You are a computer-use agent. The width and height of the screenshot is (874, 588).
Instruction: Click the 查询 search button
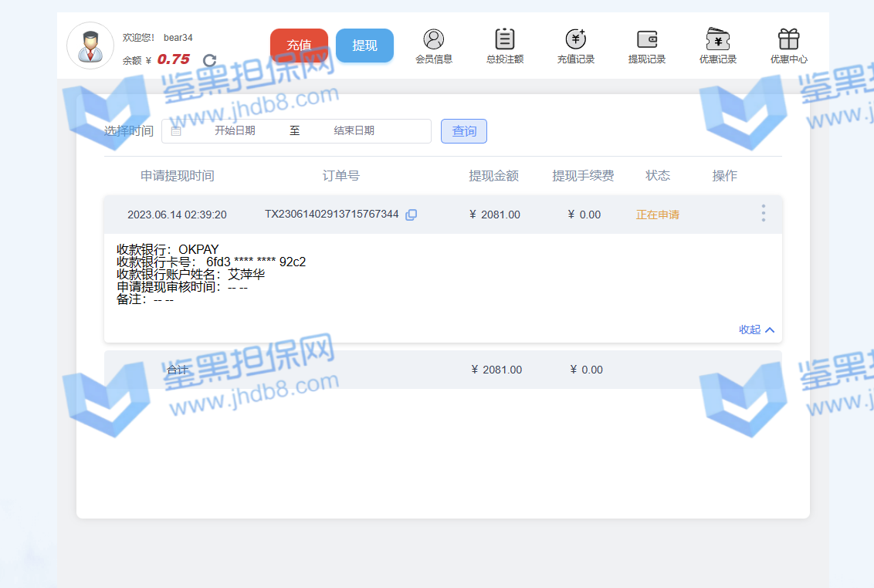(464, 131)
